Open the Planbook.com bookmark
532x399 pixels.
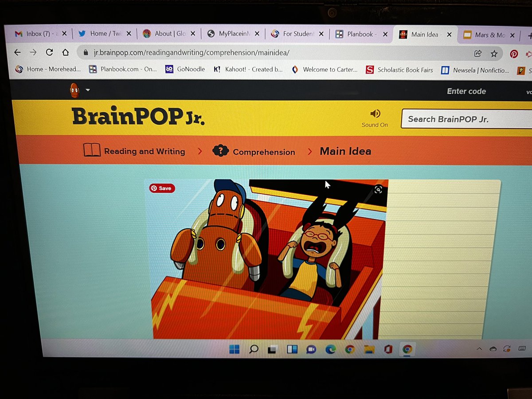(123, 69)
